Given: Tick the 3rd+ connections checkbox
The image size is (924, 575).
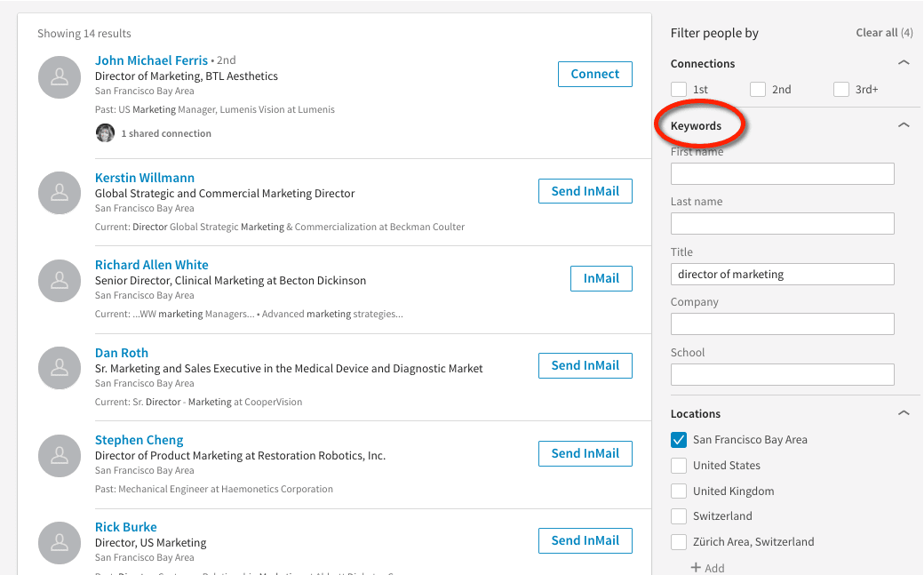Looking at the screenshot, I should click(x=841, y=90).
